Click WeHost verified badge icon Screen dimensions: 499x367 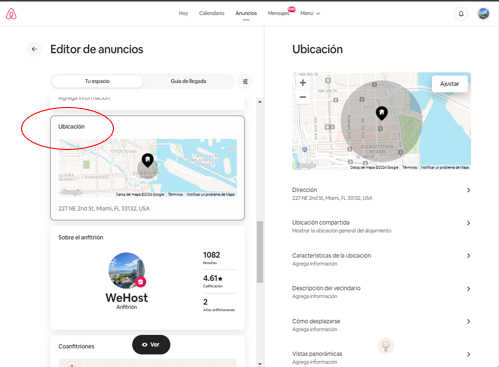pyautogui.click(x=140, y=282)
